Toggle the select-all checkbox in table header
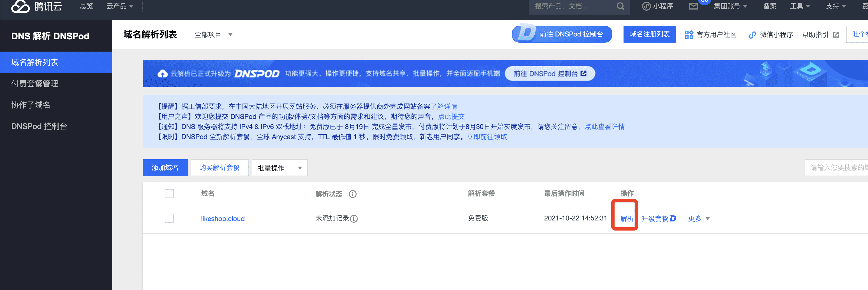The image size is (868, 290). click(x=169, y=194)
